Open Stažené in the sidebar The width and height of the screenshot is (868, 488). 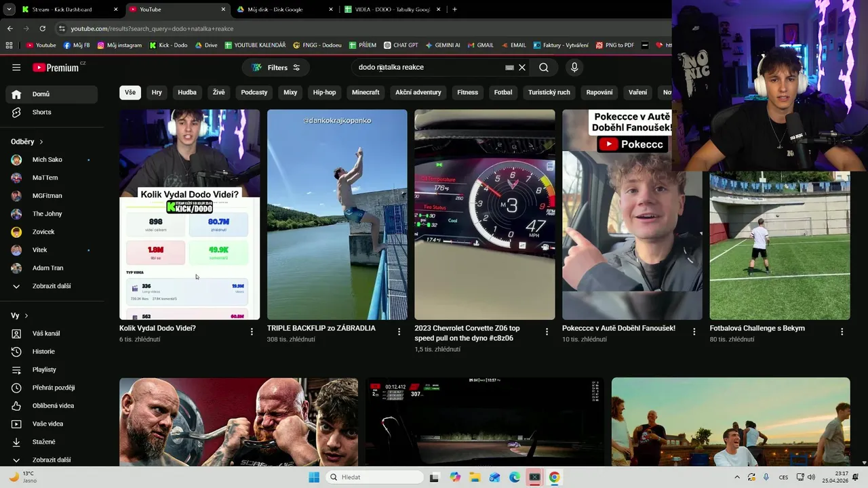tap(52, 442)
